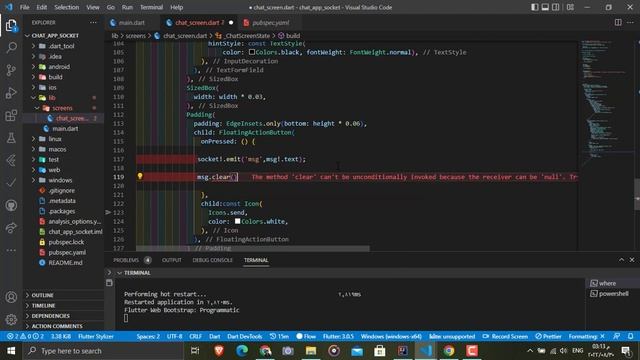
Task: Open the Testing flask view
Action: [11, 138]
